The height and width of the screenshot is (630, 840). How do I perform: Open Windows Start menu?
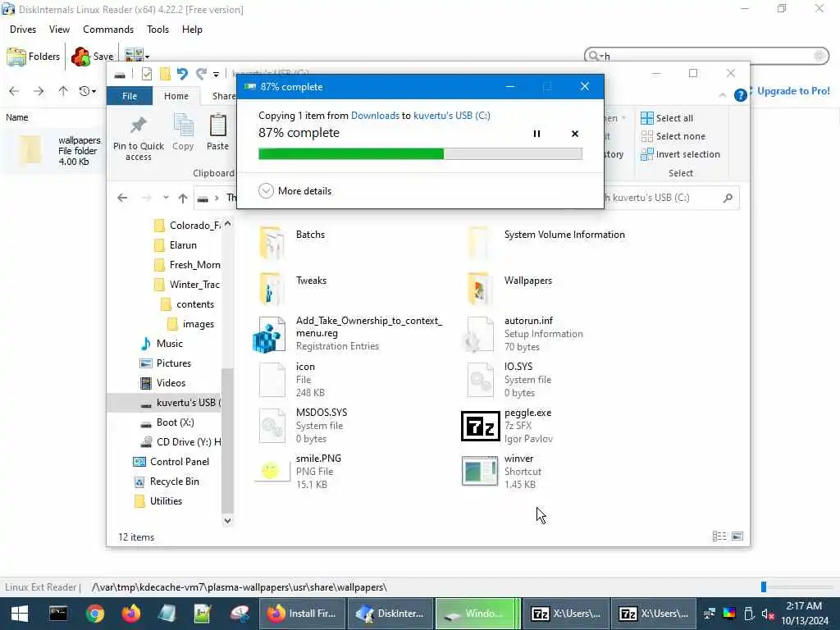(20, 614)
